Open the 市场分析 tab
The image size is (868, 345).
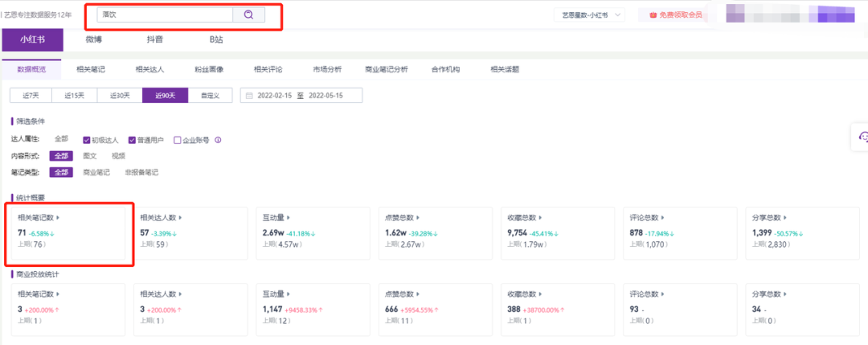[x=327, y=70]
